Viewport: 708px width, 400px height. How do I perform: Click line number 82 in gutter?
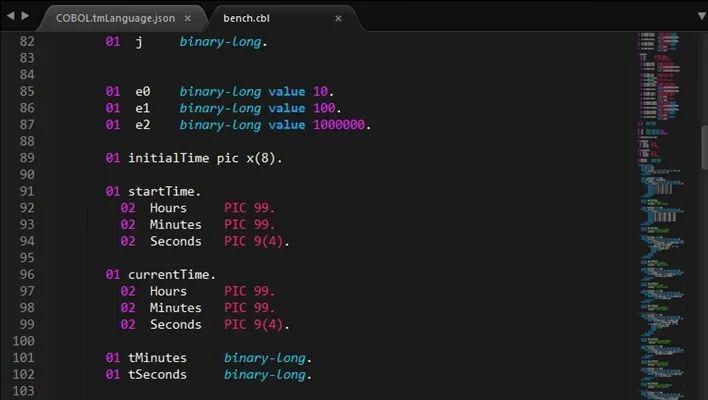pos(27,42)
